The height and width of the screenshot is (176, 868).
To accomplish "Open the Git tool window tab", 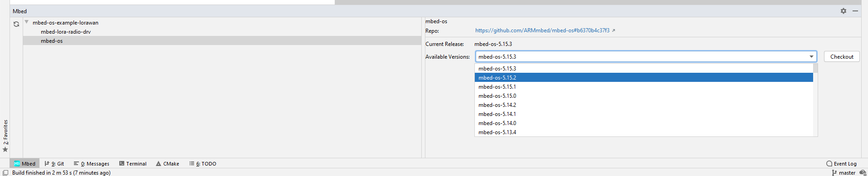I will click(54, 164).
